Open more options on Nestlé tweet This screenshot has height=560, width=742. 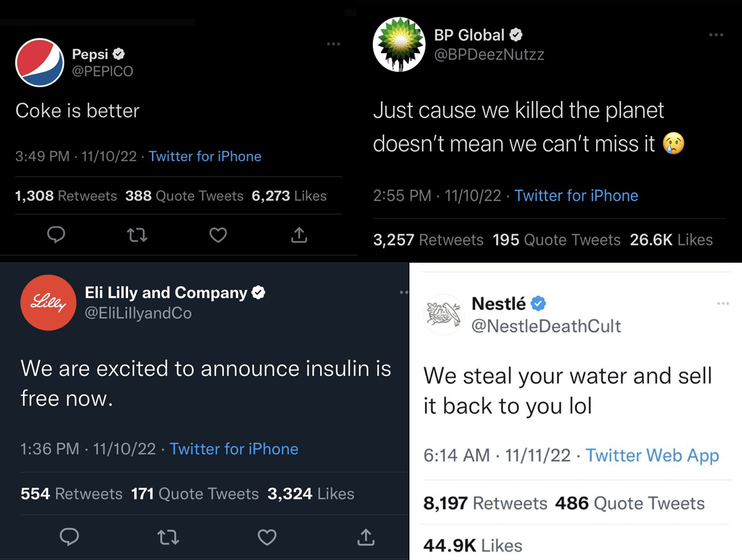pyautogui.click(x=723, y=303)
